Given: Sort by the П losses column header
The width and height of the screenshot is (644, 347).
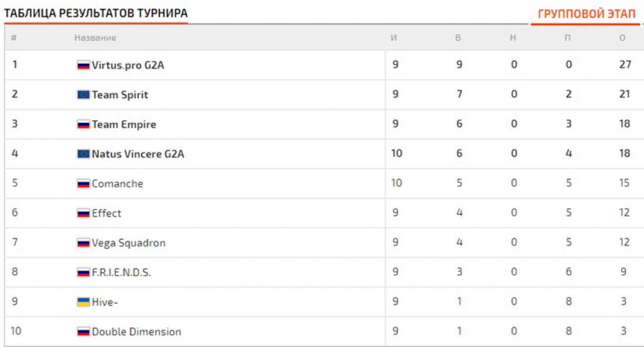Looking at the screenshot, I should [568, 38].
